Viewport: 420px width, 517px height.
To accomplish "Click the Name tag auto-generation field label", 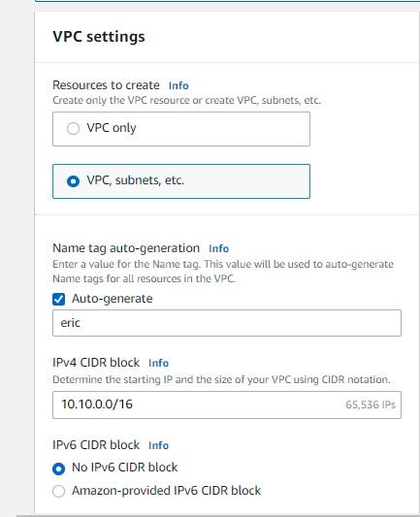I will pyautogui.click(x=126, y=248).
